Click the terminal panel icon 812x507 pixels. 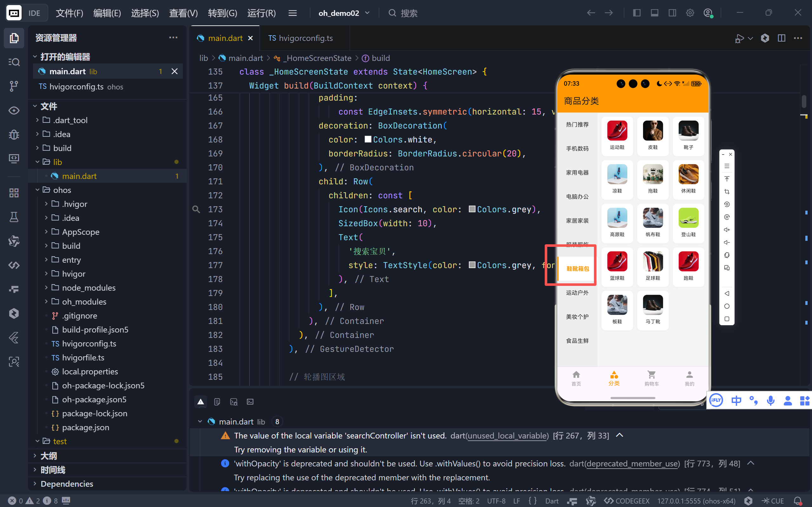tap(250, 402)
